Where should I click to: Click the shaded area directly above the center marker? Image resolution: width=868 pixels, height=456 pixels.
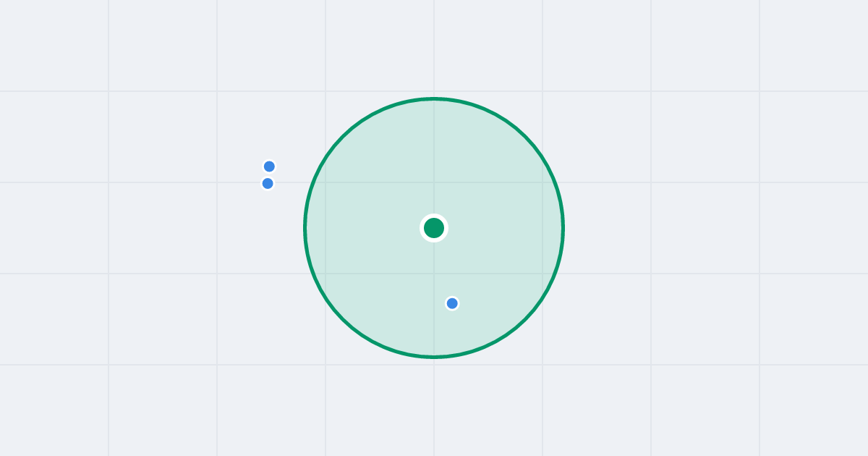click(x=434, y=159)
